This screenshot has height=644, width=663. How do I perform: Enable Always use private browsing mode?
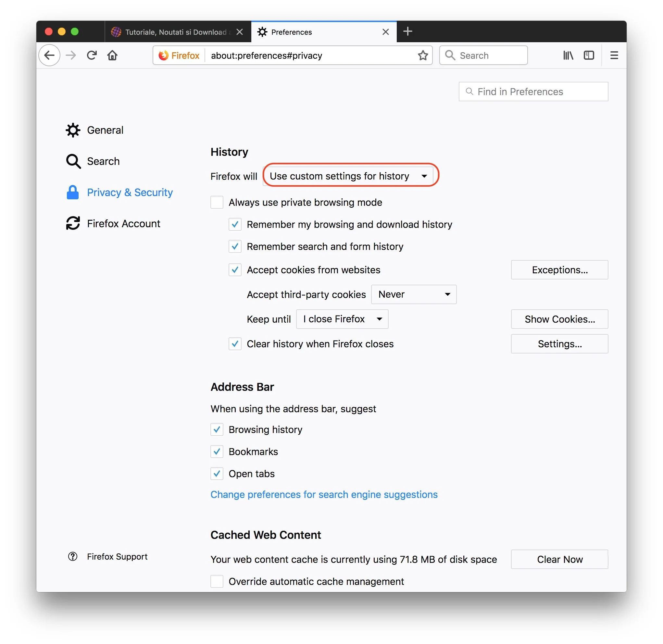pos(217,202)
